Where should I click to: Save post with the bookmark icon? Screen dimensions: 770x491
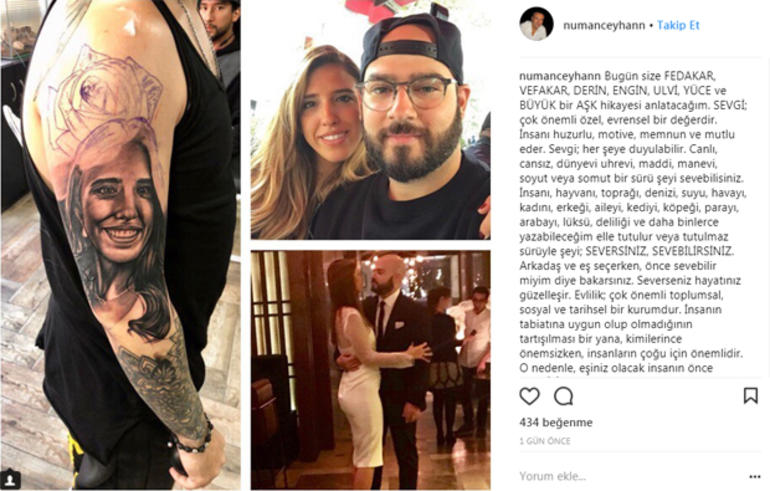click(750, 396)
